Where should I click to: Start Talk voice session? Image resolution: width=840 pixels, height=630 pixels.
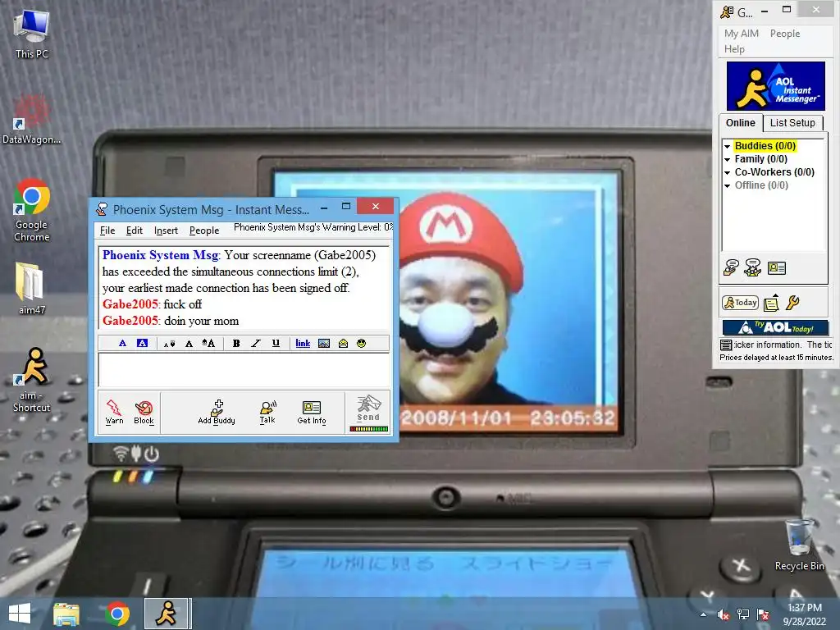point(267,412)
